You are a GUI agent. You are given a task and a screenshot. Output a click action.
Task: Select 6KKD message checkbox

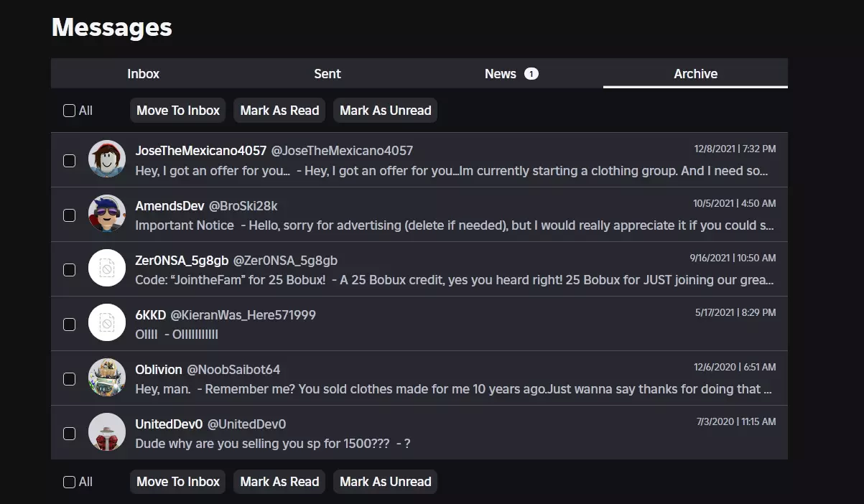click(x=69, y=325)
